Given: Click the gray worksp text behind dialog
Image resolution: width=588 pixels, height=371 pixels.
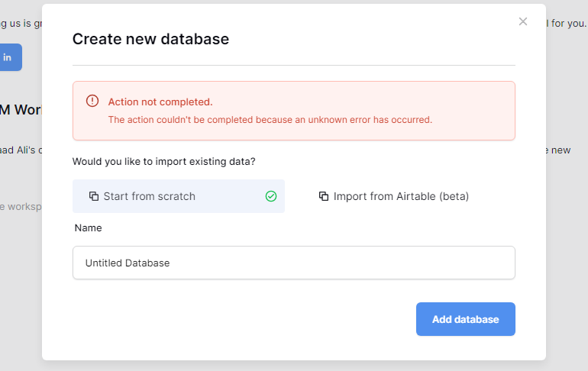Looking at the screenshot, I should pyautogui.click(x=21, y=206).
